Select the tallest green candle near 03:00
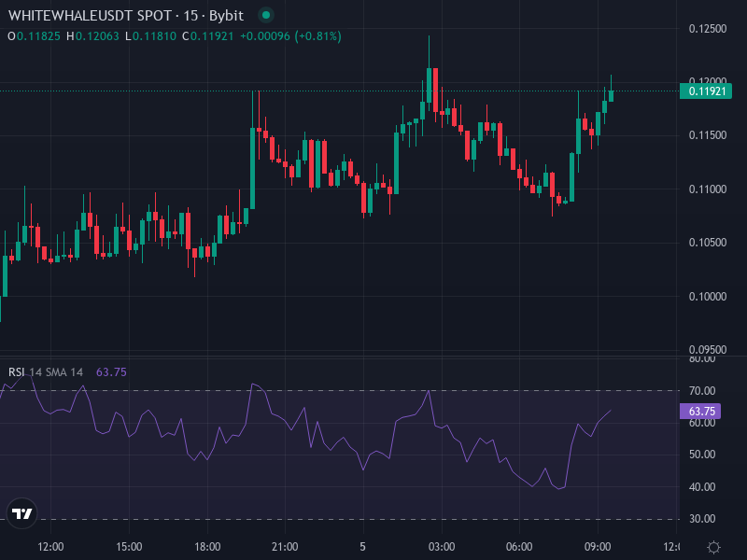 [x=430, y=84]
